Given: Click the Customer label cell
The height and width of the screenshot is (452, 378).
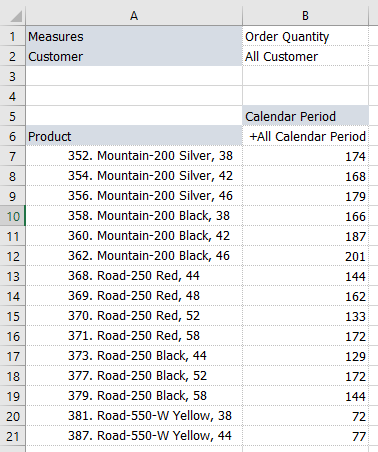Looking at the screenshot, I should click(x=134, y=56).
